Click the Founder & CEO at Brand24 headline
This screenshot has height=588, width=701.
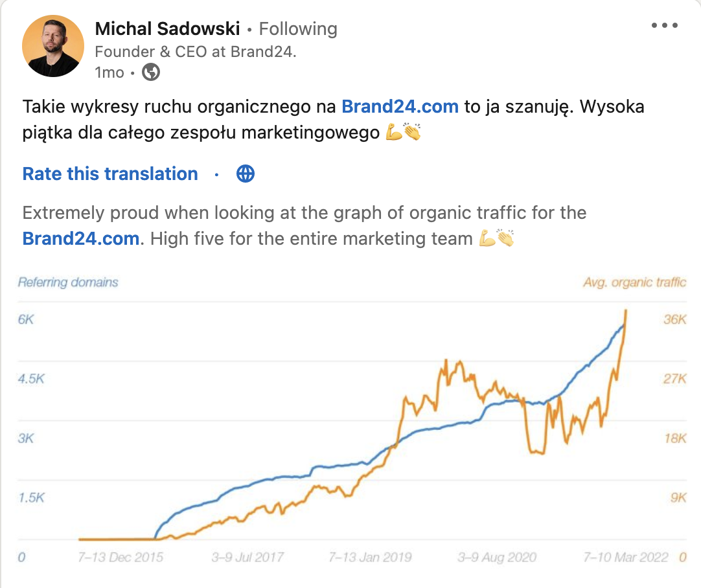196,51
